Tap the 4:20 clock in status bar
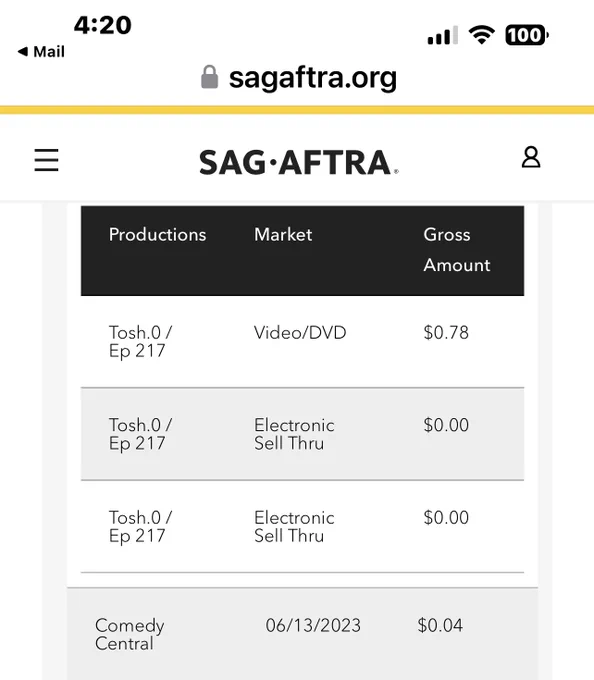594x680 pixels. pos(102,25)
